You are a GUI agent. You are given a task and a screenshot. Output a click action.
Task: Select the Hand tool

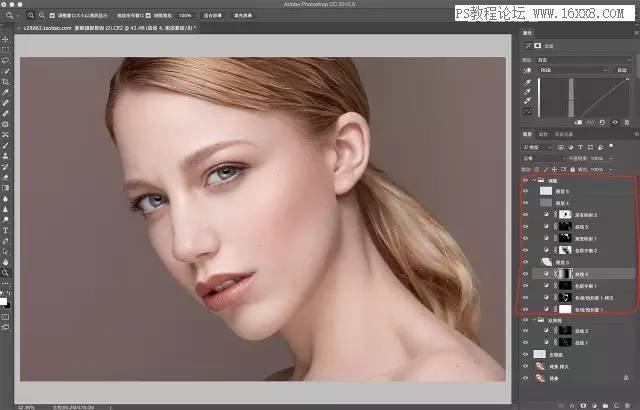coord(5,262)
